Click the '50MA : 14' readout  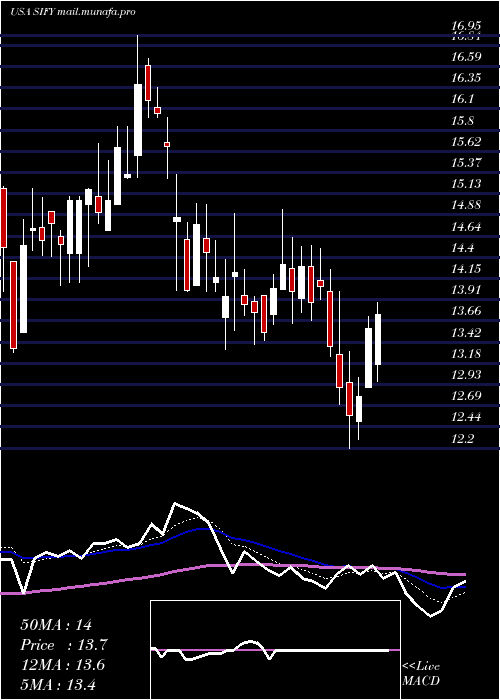[56, 625]
